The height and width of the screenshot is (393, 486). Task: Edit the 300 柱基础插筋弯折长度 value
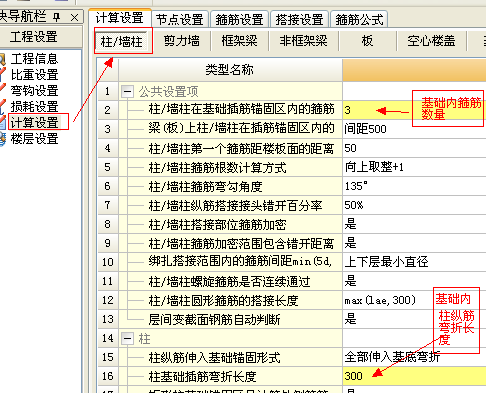[414, 376]
